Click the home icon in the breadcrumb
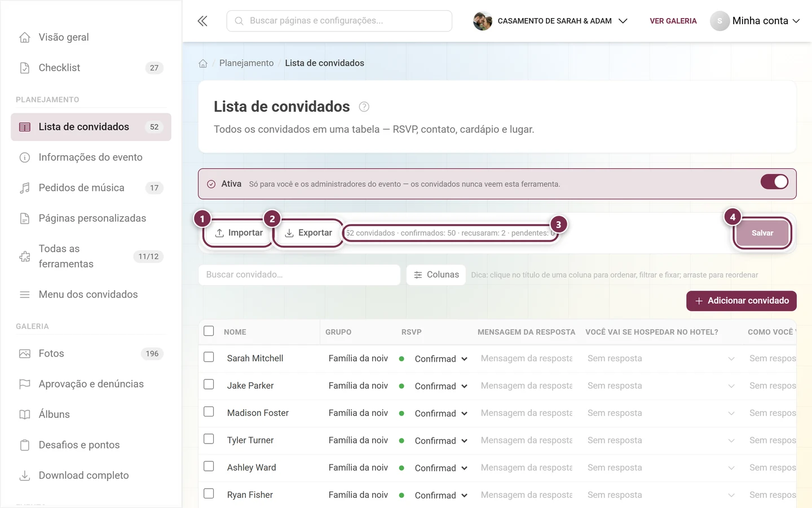812x508 pixels. (203, 63)
